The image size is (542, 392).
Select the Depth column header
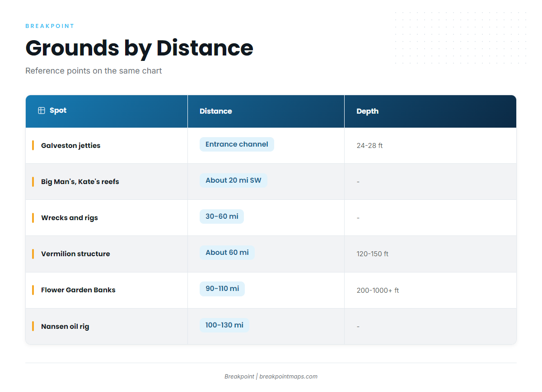430,111
